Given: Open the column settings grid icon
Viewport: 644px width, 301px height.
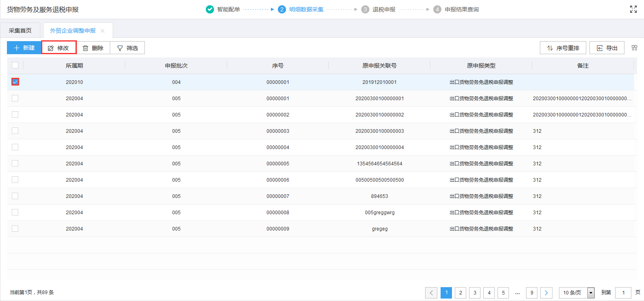Looking at the screenshot, I should coord(634,48).
